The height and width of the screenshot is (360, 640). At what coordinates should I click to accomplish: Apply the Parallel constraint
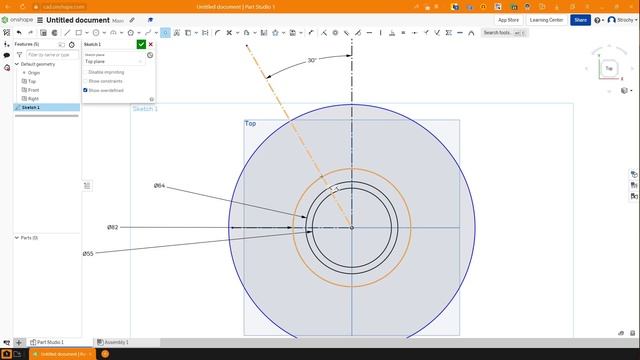pos(347,33)
